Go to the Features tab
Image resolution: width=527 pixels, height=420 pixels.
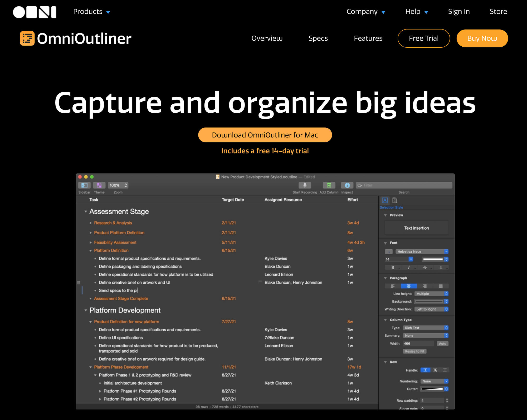368,38
